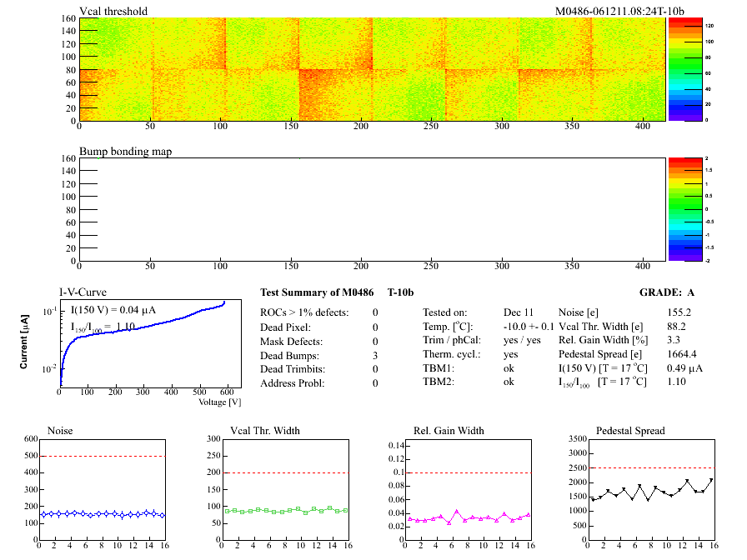
Task: Click the Bump bonding map color scale
Action: 679,209
